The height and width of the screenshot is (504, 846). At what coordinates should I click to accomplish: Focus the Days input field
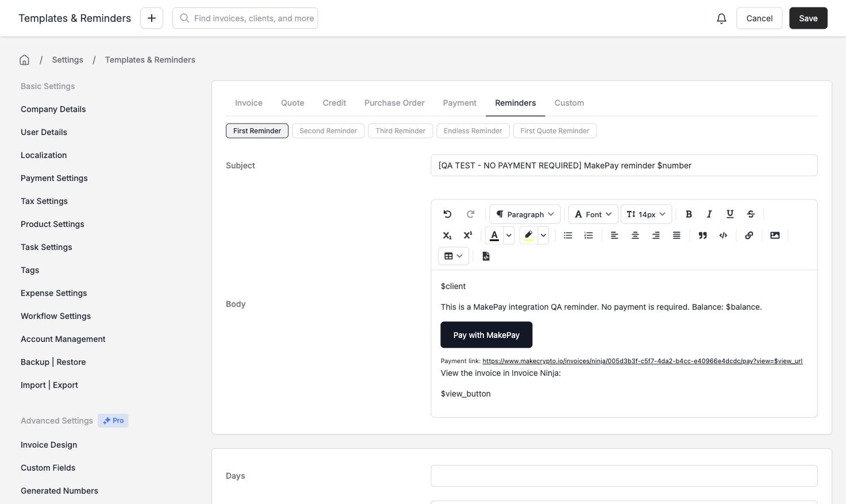tap(624, 476)
